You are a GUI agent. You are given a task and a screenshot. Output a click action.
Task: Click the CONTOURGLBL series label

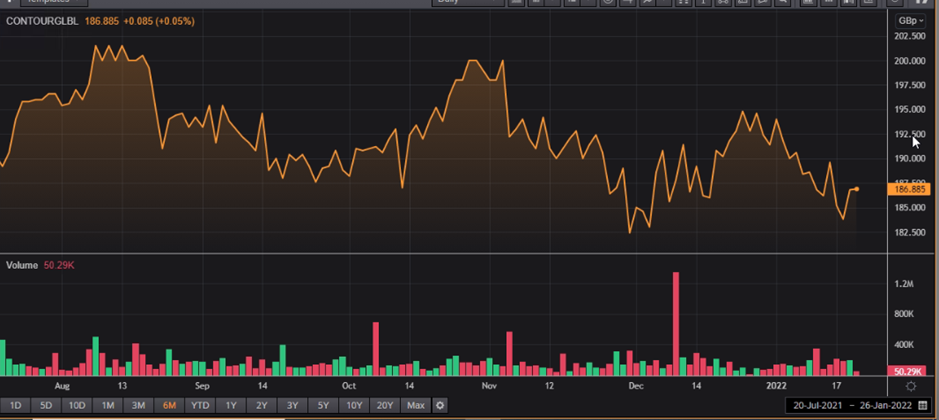(42, 21)
